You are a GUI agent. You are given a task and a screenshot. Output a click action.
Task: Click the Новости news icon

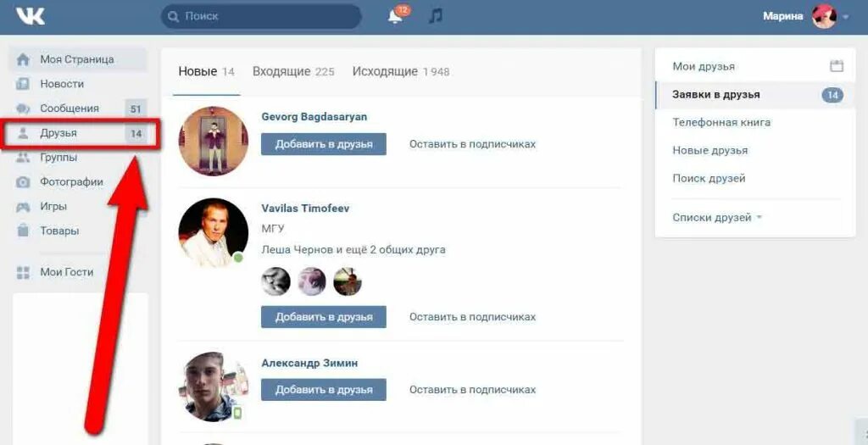[x=23, y=84]
